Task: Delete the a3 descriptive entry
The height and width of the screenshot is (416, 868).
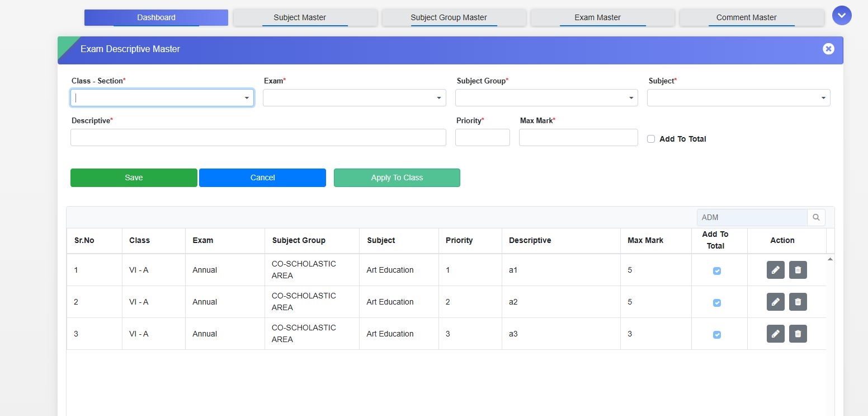Action: click(x=798, y=334)
